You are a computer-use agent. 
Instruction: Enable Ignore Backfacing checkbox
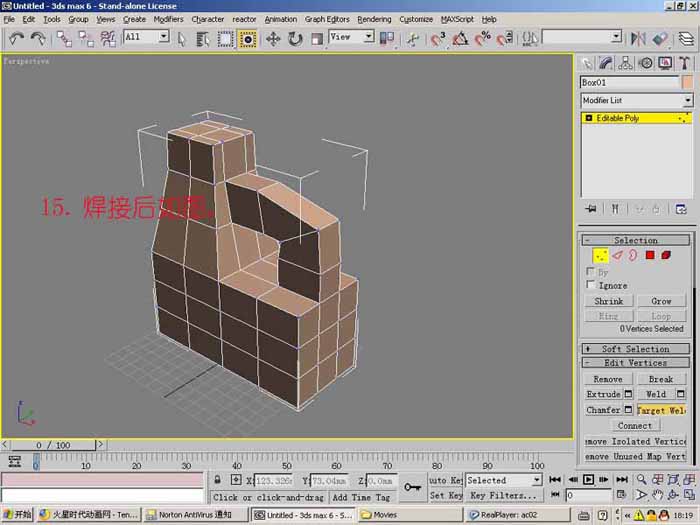click(591, 284)
